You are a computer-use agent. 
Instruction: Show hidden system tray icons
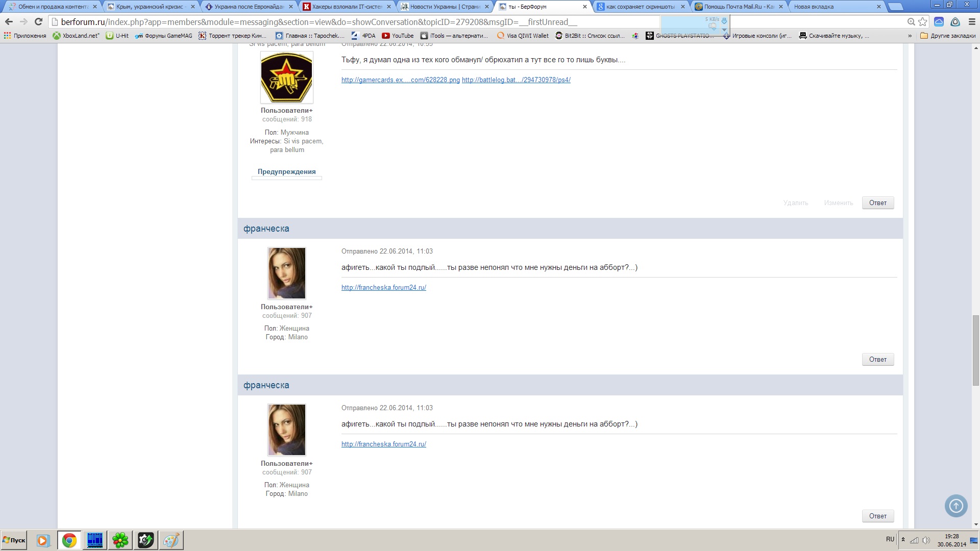click(x=903, y=540)
